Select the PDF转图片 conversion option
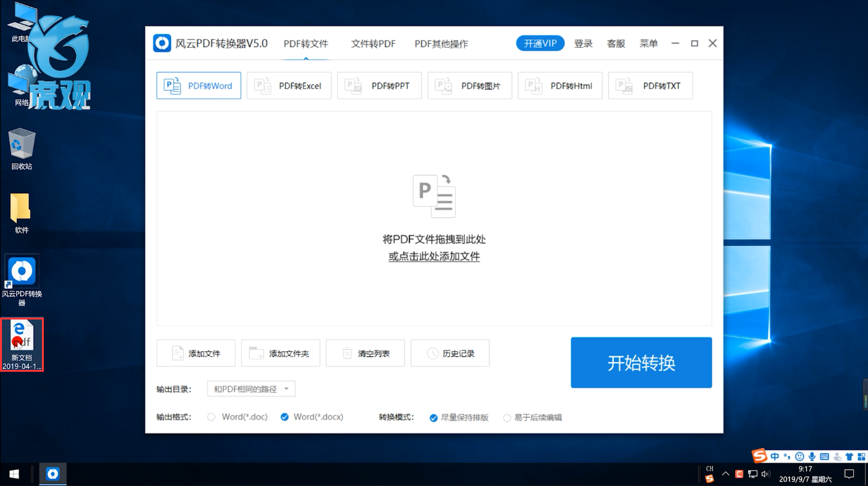Image resolution: width=868 pixels, height=486 pixels. 469,86
